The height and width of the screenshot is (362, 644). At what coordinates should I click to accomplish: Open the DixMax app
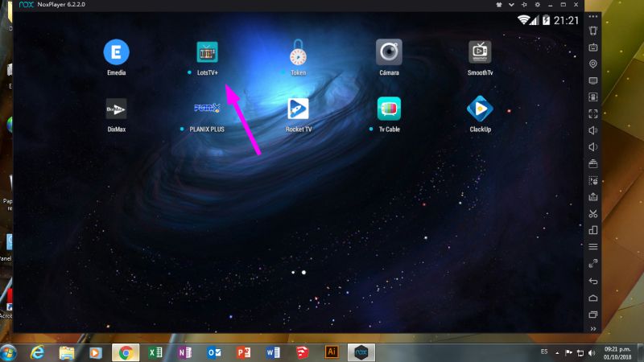point(117,109)
